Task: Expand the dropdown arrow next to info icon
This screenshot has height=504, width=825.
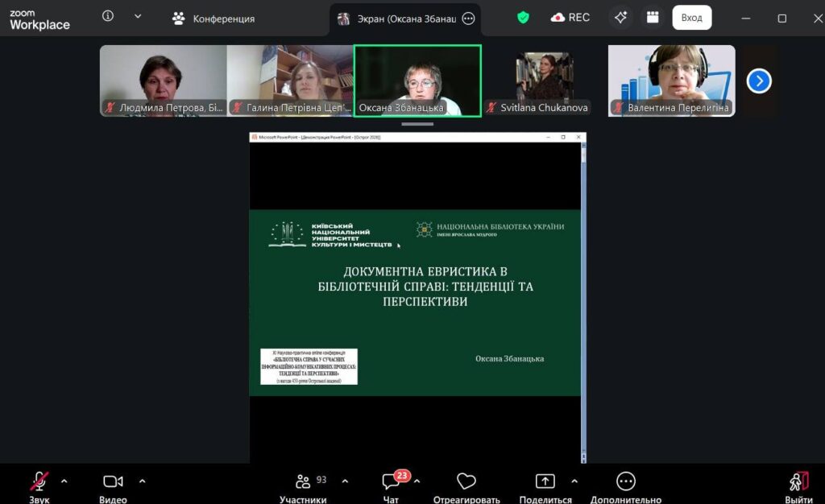Action: pos(138,16)
